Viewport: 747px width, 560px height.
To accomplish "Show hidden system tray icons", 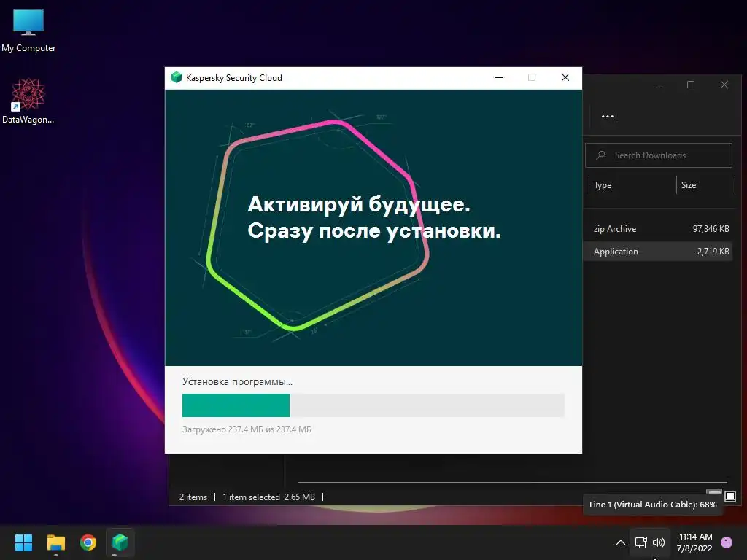I will pyautogui.click(x=620, y=542).
